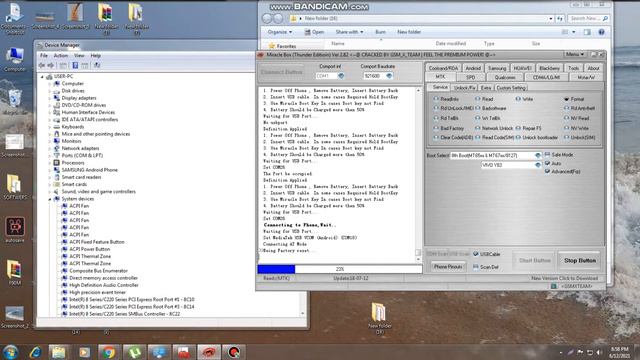Collapse USER-PC root tree node

42,77
